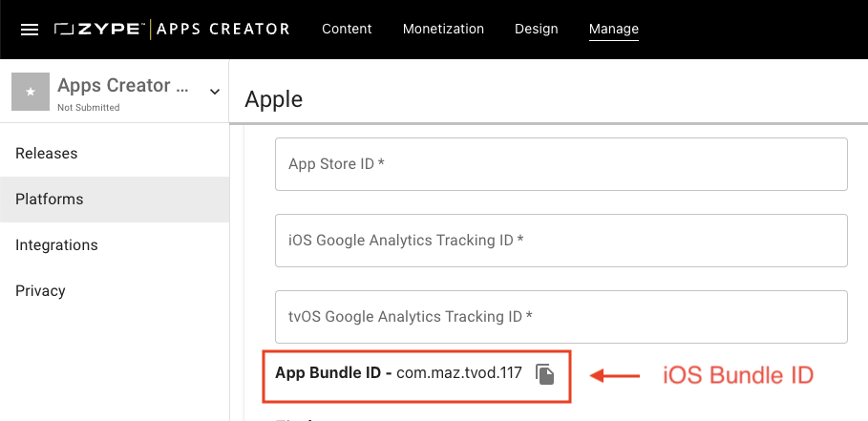Open the Design menu

pos(537,29)
